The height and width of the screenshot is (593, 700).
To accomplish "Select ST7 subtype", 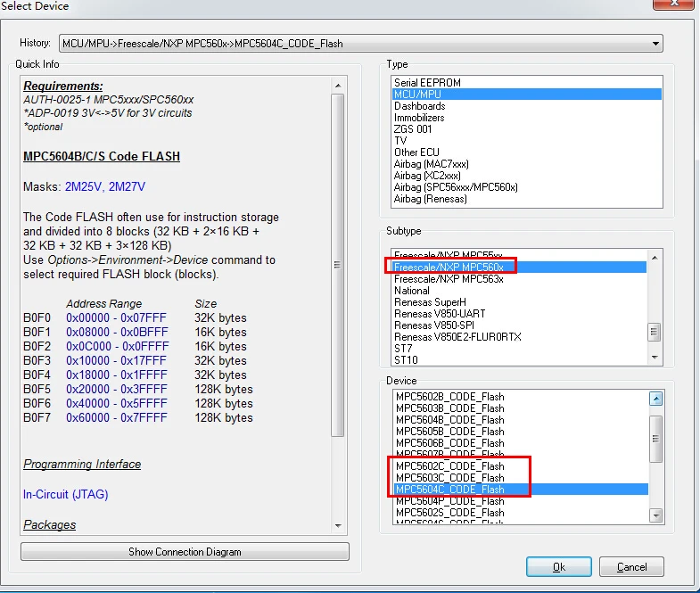I will [x=519, y=349].
